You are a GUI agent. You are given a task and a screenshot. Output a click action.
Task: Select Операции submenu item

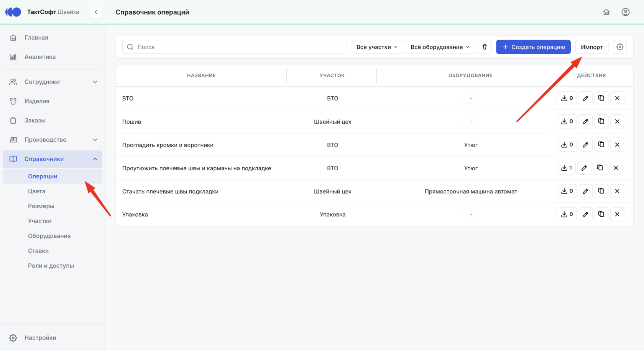pos(53,176)
